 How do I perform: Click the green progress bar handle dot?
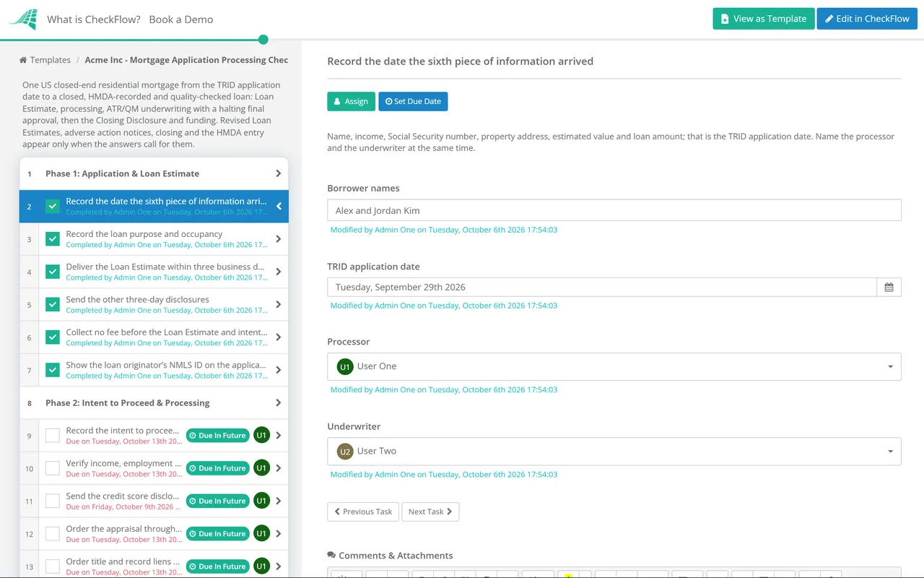point(263,40)
